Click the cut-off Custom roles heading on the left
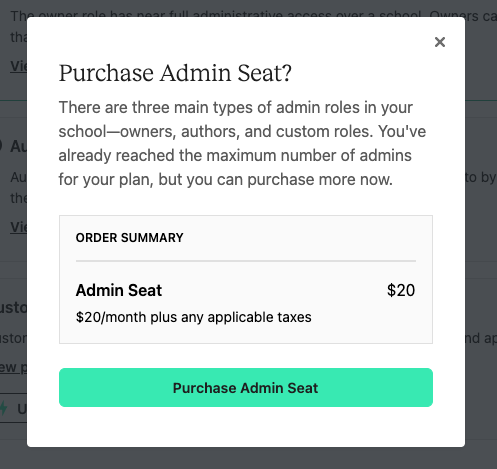This screenshot has height=469, width=497. coord(13,308)
